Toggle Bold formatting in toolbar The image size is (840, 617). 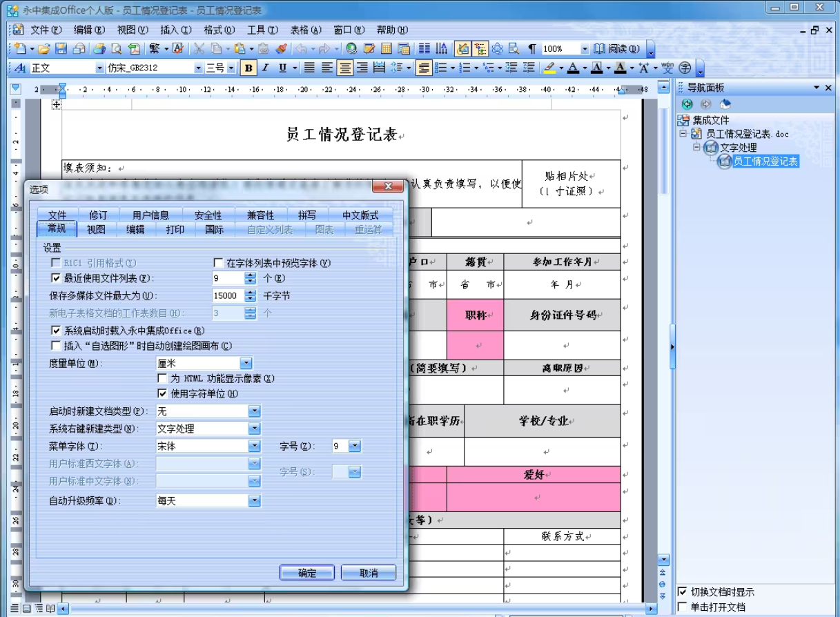[248, 68]
